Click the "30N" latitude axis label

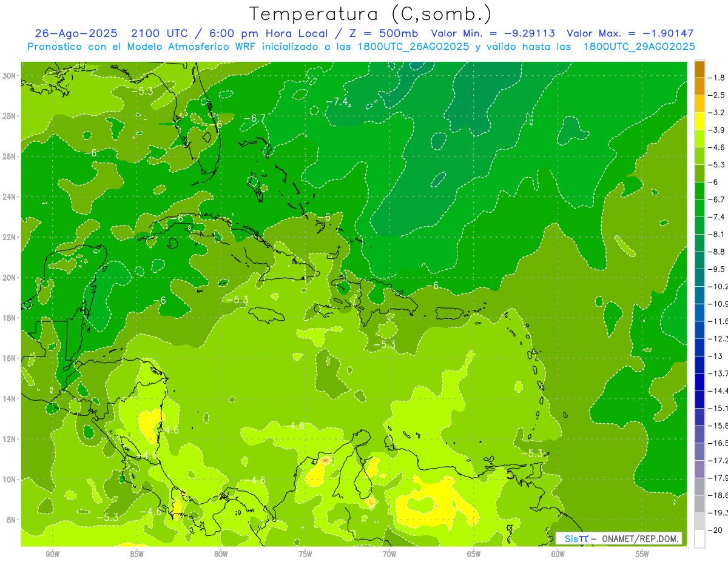10,75
